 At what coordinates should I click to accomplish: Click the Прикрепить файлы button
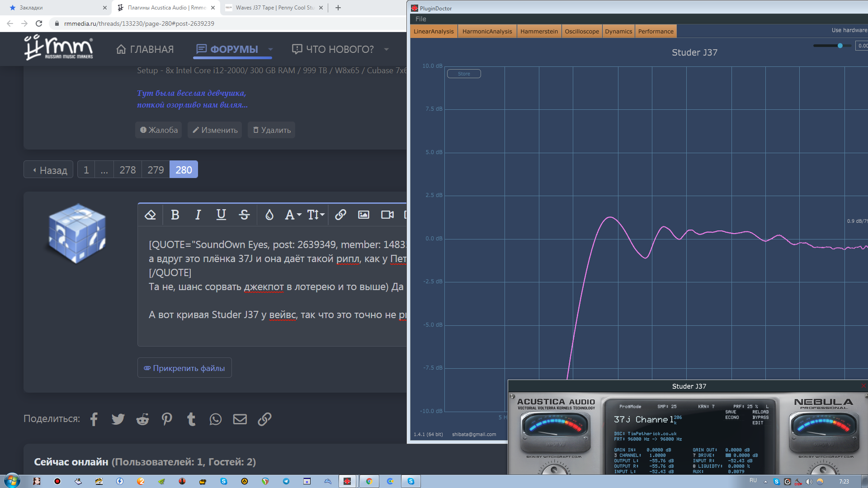point(184,368)
